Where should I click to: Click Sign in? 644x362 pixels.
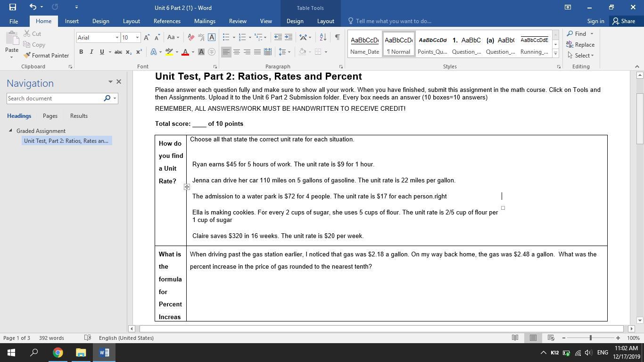[595, 21]
